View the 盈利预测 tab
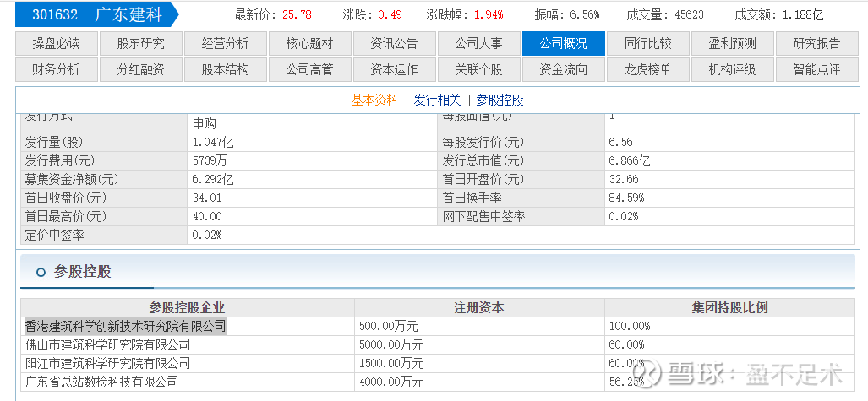This screenshot has height=401, width=868. [733, 44]
